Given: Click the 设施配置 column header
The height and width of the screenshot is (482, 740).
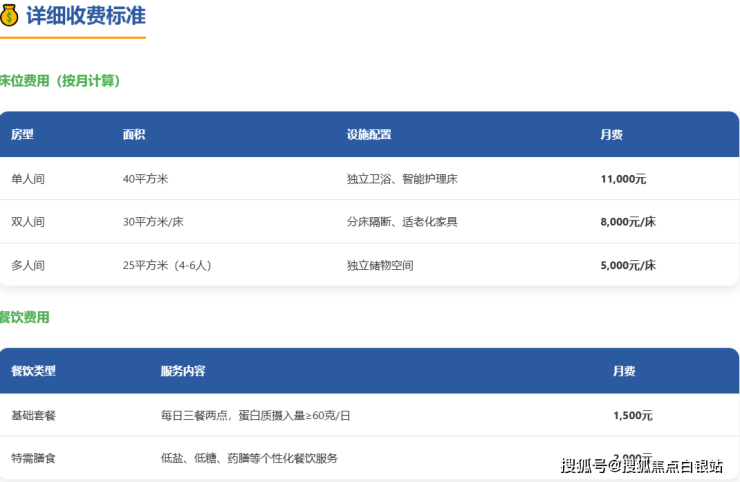Looking at the screenshot, I should click(x=368, y=135).
